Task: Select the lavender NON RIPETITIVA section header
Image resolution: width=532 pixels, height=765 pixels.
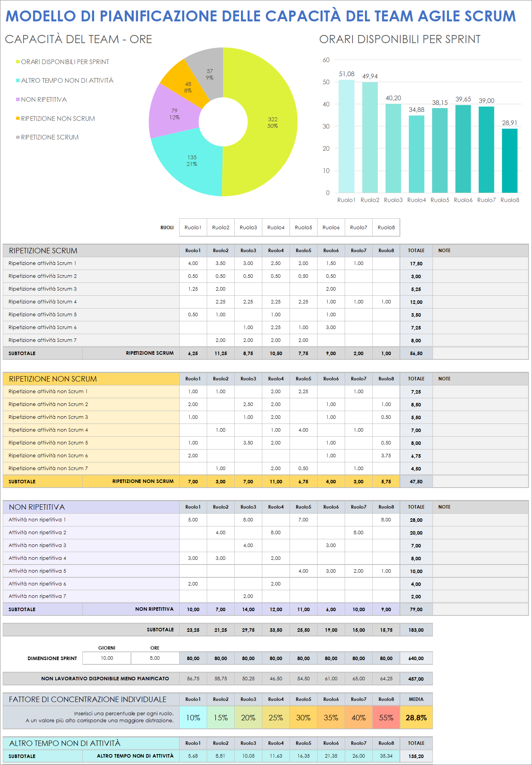Action: tap(91, 507)
